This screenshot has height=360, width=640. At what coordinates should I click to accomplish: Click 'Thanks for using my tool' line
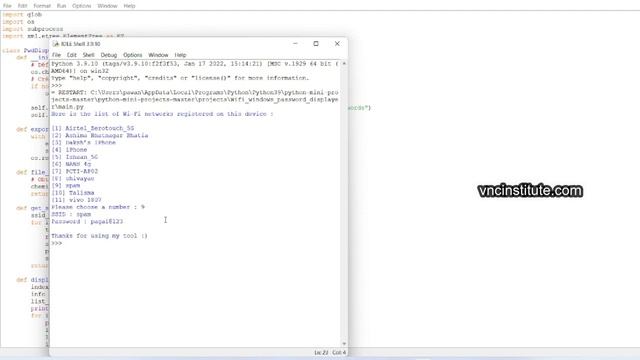tap(99, 236)
